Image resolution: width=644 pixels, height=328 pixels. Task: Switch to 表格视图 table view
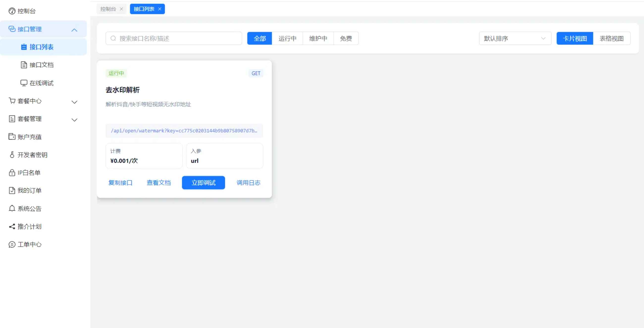tap(611, 39)
